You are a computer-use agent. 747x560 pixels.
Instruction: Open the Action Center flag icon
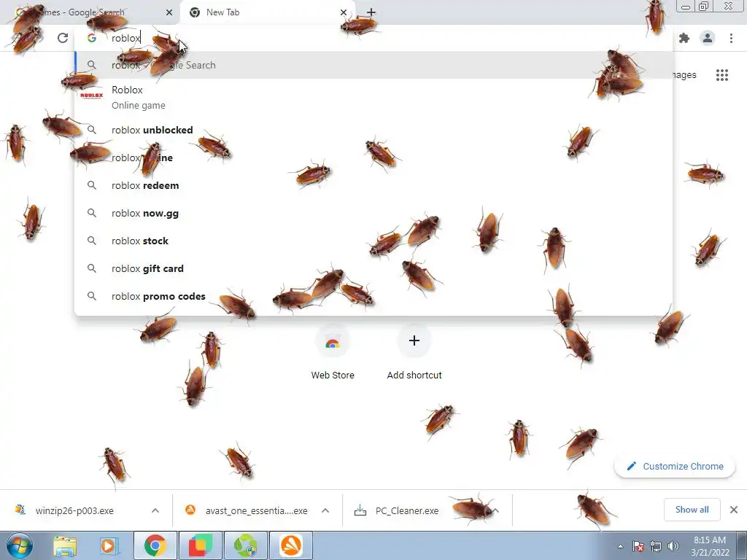tap(638, 546)
